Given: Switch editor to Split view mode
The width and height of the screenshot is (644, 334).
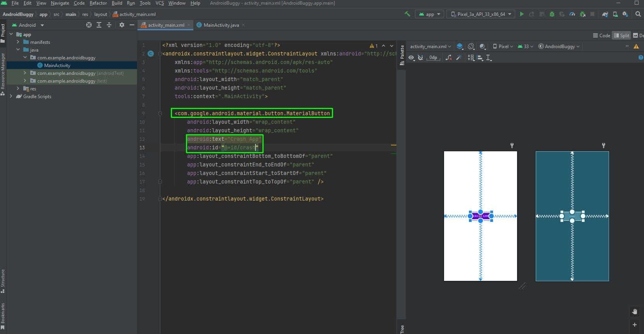Looking at the screenshot, I should (621, 35).
